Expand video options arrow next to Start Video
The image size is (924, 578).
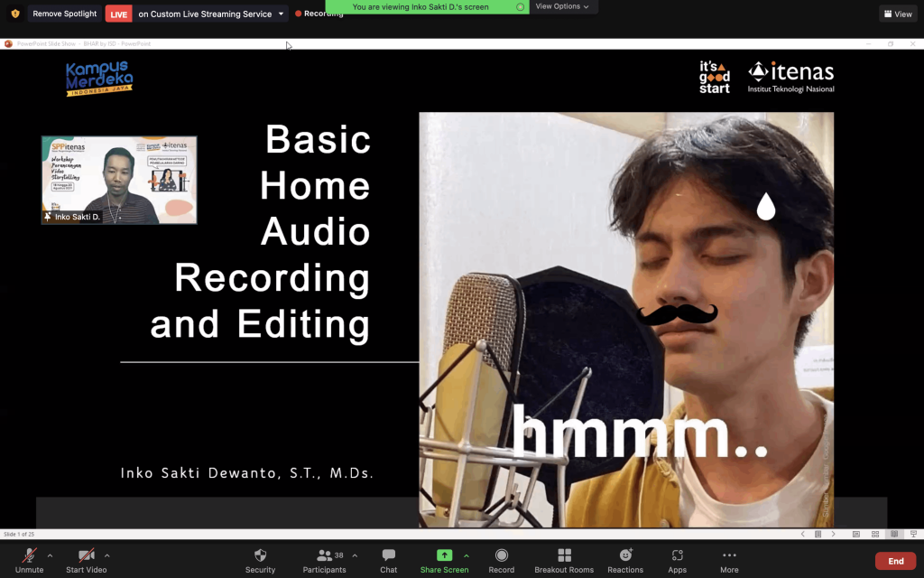[107, 555]
